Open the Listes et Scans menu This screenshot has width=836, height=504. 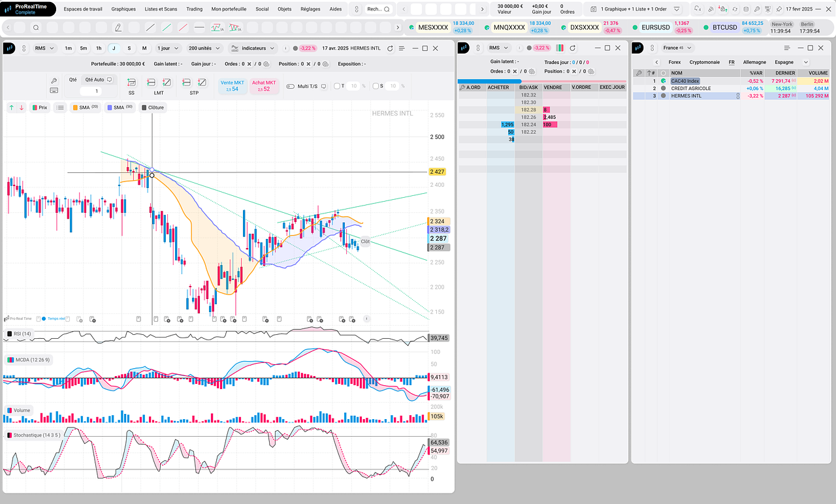point(161,9)
